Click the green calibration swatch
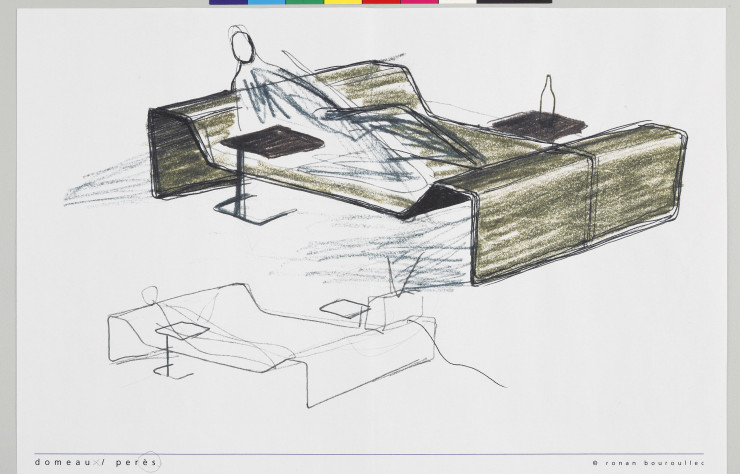Image resolution: width=740 pixels, height=474 pixels. (x=305, y=2)
